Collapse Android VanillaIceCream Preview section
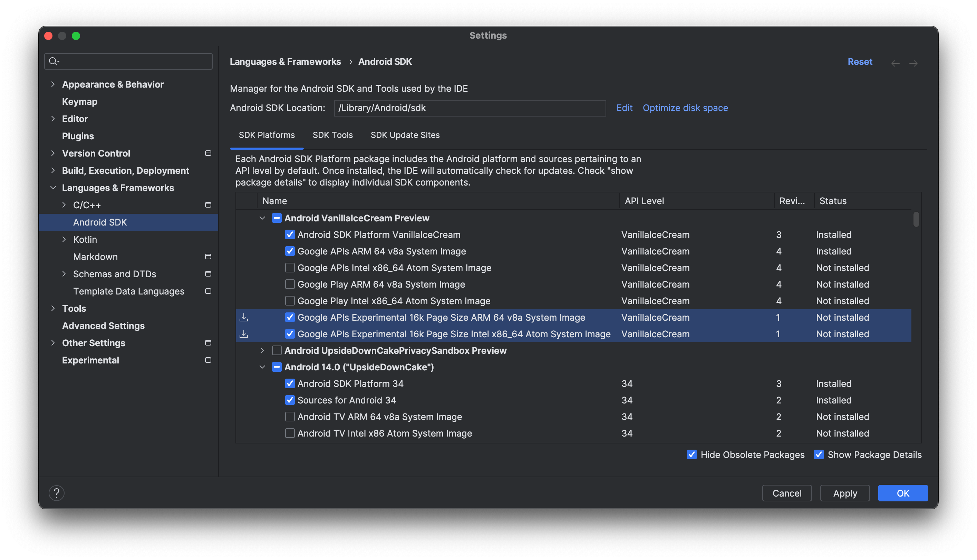 (262, 218)
